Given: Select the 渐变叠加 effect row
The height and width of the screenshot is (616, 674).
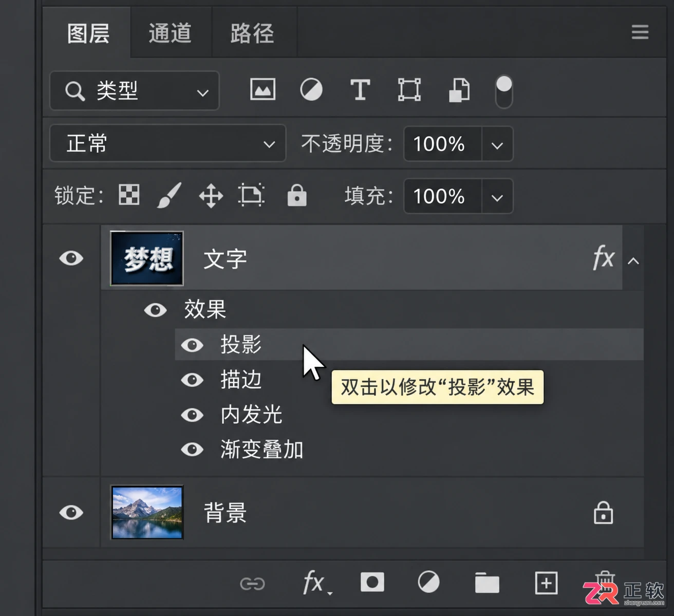Looking at the screenshot, I should point(409,450).
